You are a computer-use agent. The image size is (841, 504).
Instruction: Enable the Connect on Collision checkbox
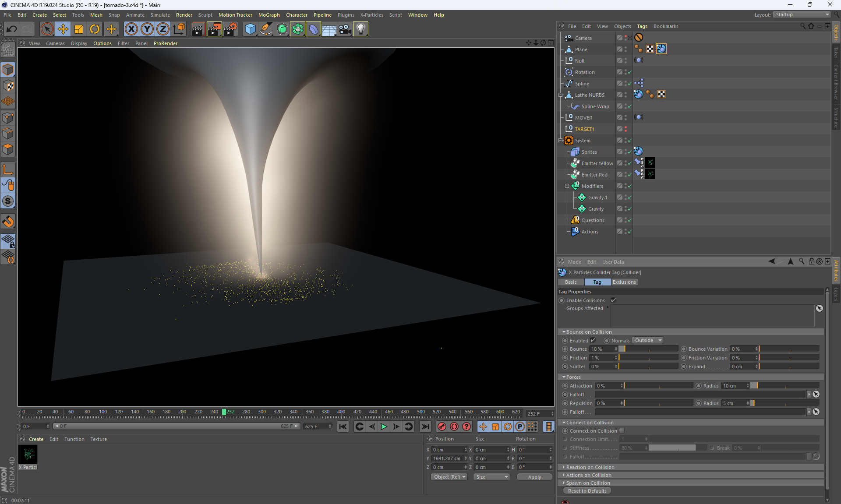(622, 431)
